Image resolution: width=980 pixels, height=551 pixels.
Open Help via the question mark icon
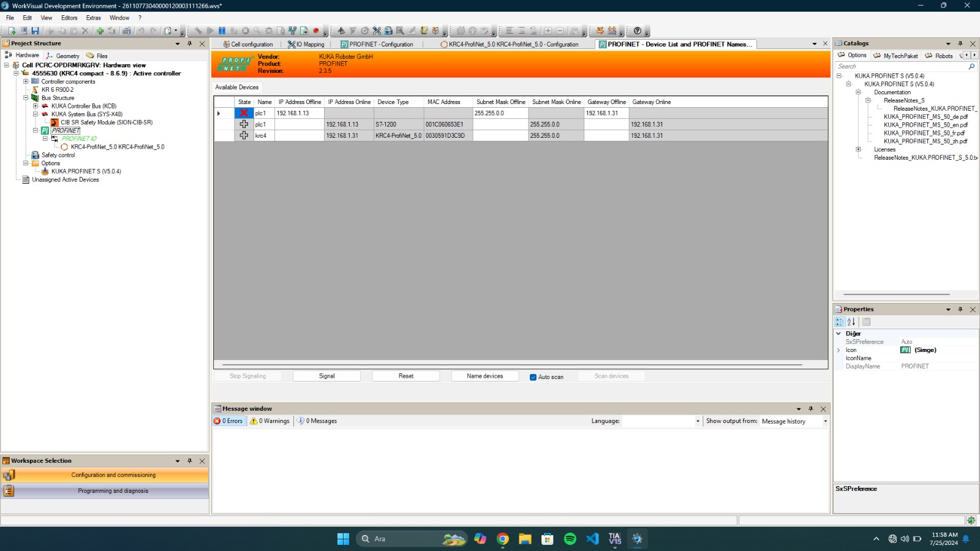[x=638, y=31]
